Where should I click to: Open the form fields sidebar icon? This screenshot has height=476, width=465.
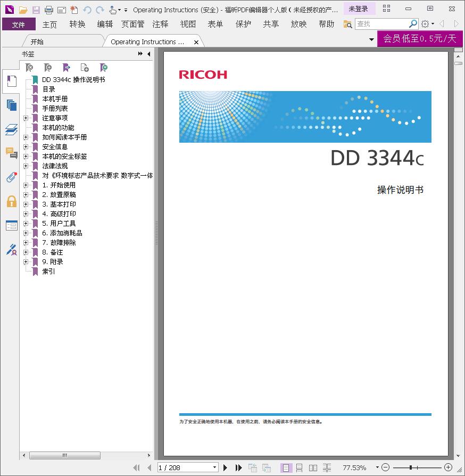click(12, 225)
